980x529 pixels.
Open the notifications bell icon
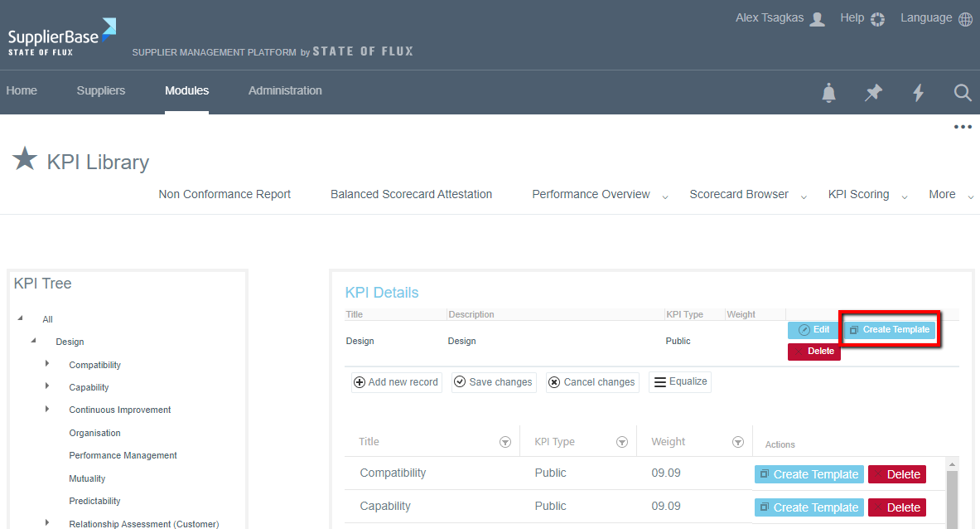click(x=828, y=93)
